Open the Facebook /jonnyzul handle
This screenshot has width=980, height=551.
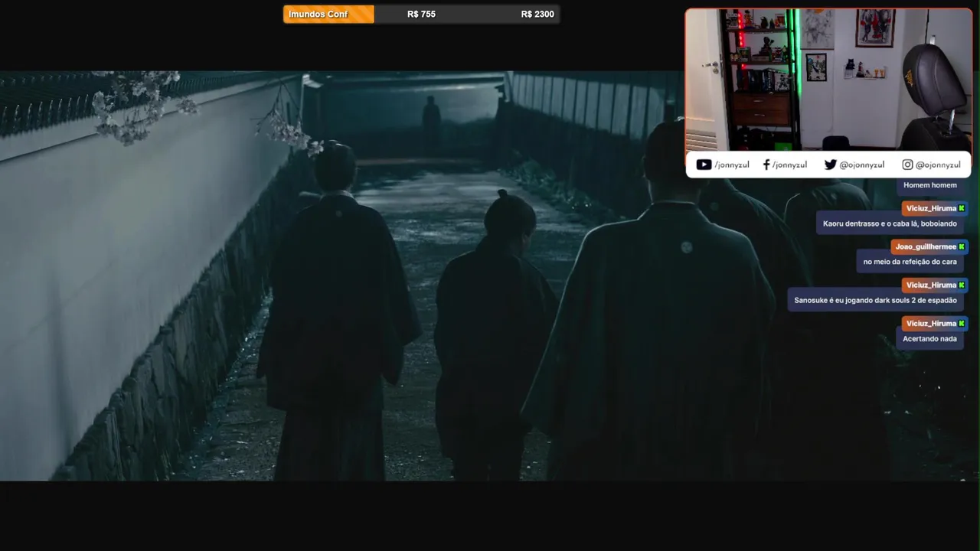pyautogui.click(x=789, y=165)
